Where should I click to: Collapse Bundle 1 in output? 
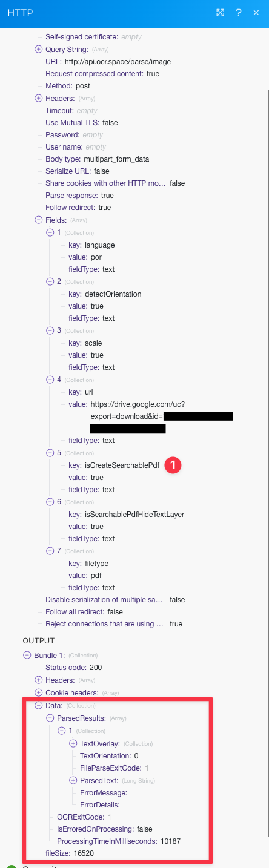pos(27,655)
